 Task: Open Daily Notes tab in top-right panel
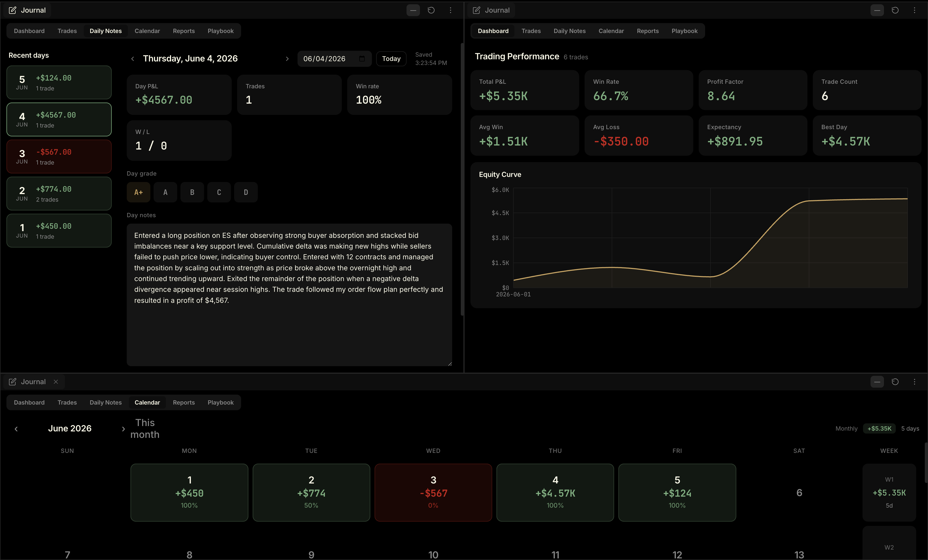click(x=570, y=31)
